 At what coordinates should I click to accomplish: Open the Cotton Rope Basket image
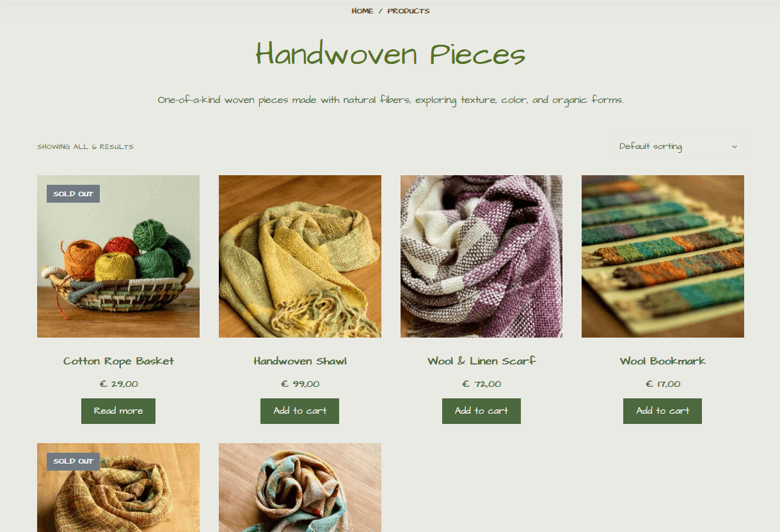[x=118, y=256]
